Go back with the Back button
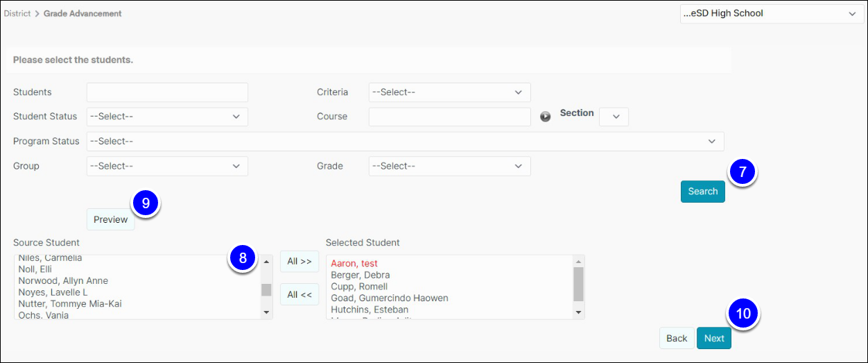Image resolution: width=868 pixels, height=363 pixels. (677, 338)
